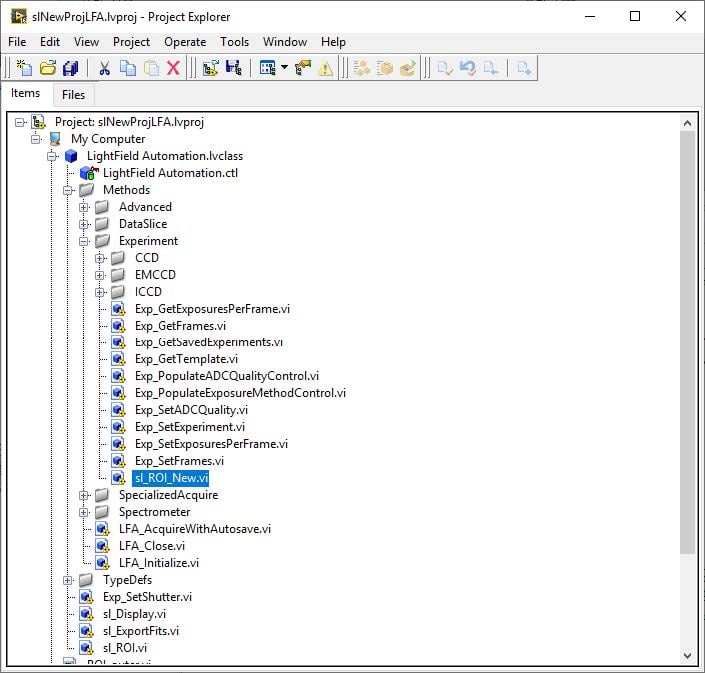Expand the Advanced folder

pos(84,207)
